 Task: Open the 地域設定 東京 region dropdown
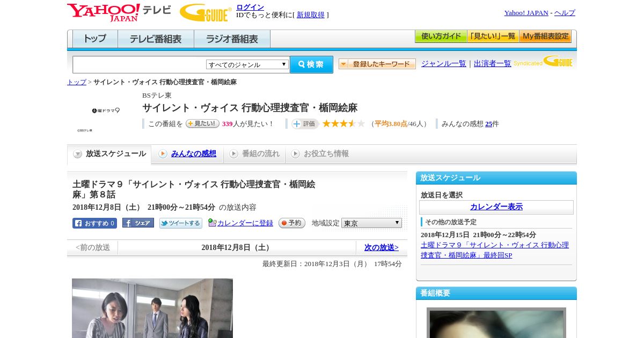click(x=371, y=223)
